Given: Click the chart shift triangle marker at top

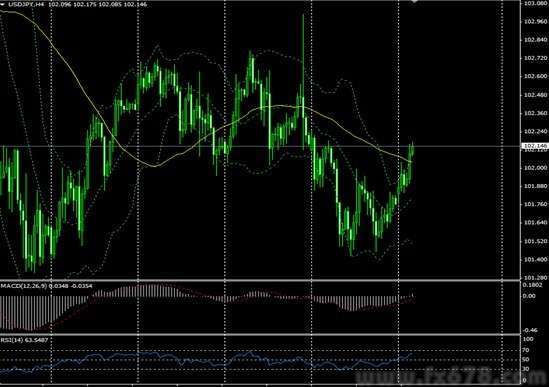Looking at the screenshot, I should pyautogui.click(x=415, y=1).
